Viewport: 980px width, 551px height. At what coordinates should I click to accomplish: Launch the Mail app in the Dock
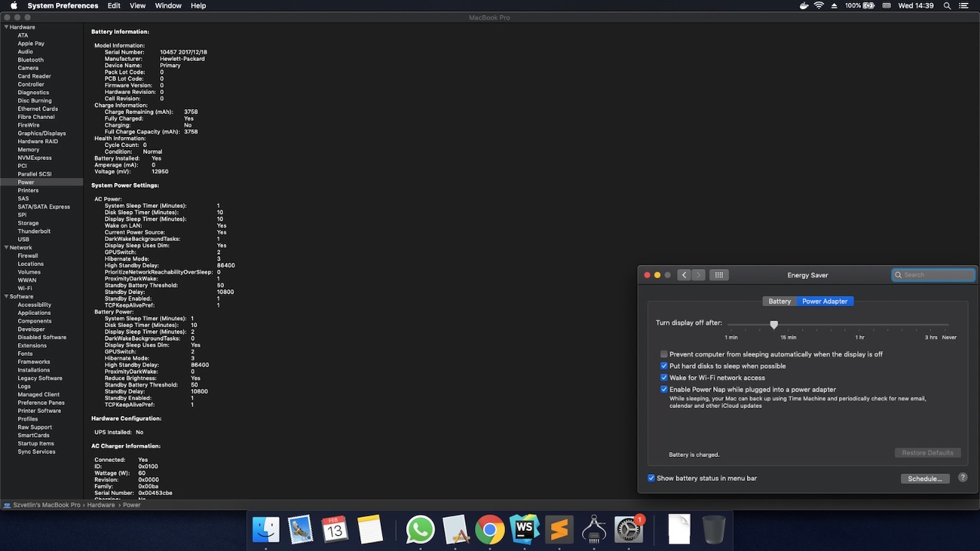301,530
